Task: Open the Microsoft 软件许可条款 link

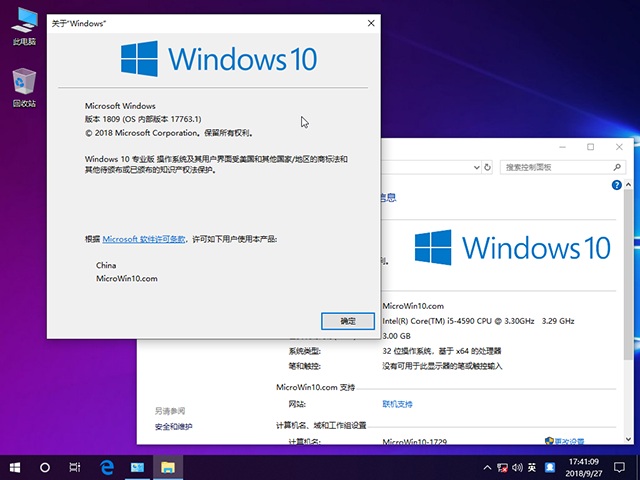Action: pyautogui.click(x=144, y=239)
